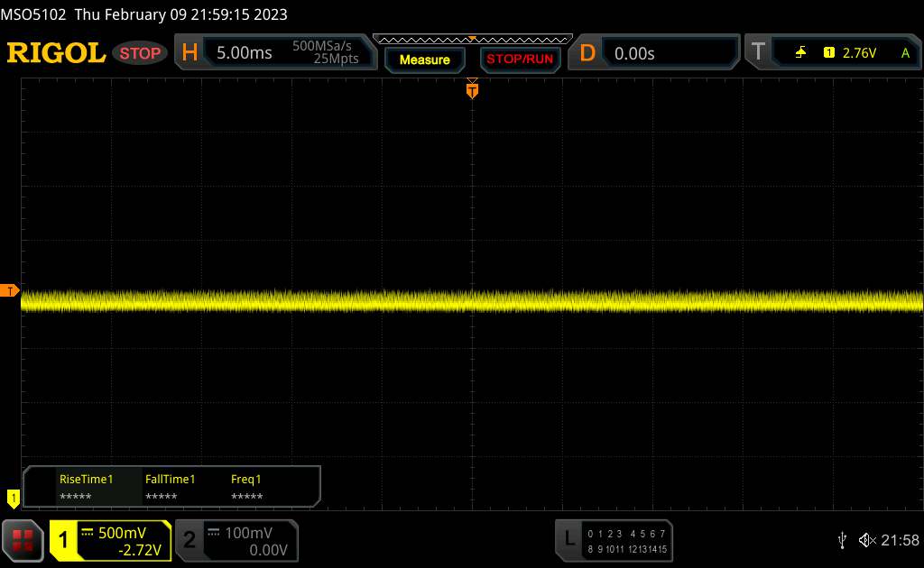Click logic channels 0-7 row
Viewport: 924px width, 568px height.
pyautogui.click(x=626, y=534)
